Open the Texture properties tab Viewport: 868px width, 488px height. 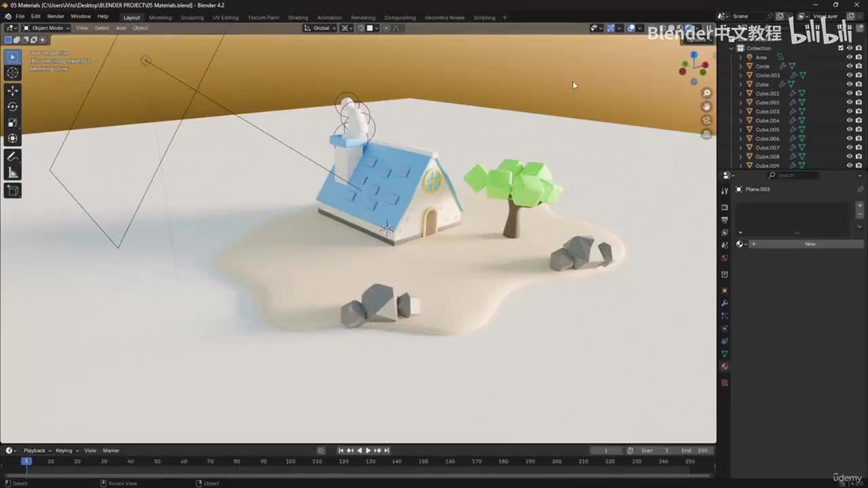coord(724,383)
